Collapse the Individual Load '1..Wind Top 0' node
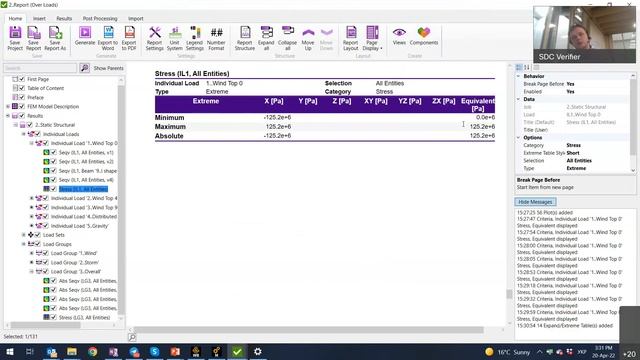Screen dimensions: 640x360 tap(31, 143)
